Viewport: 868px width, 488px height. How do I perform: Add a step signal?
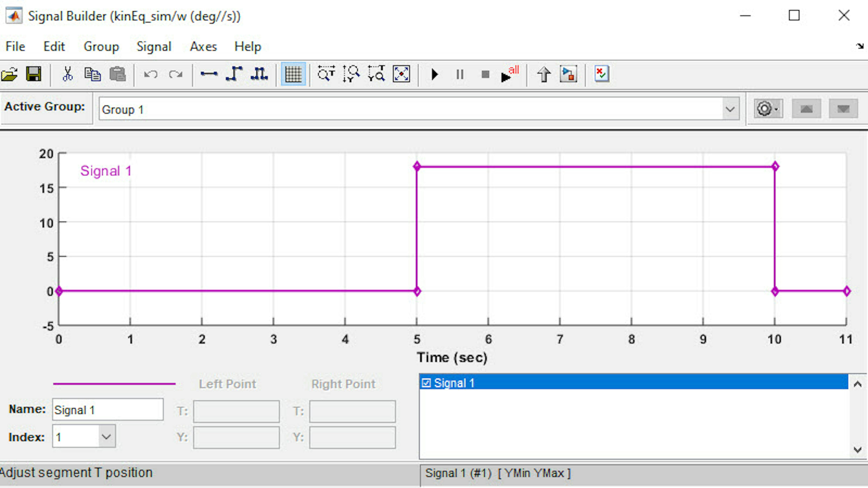coord(234,74)
